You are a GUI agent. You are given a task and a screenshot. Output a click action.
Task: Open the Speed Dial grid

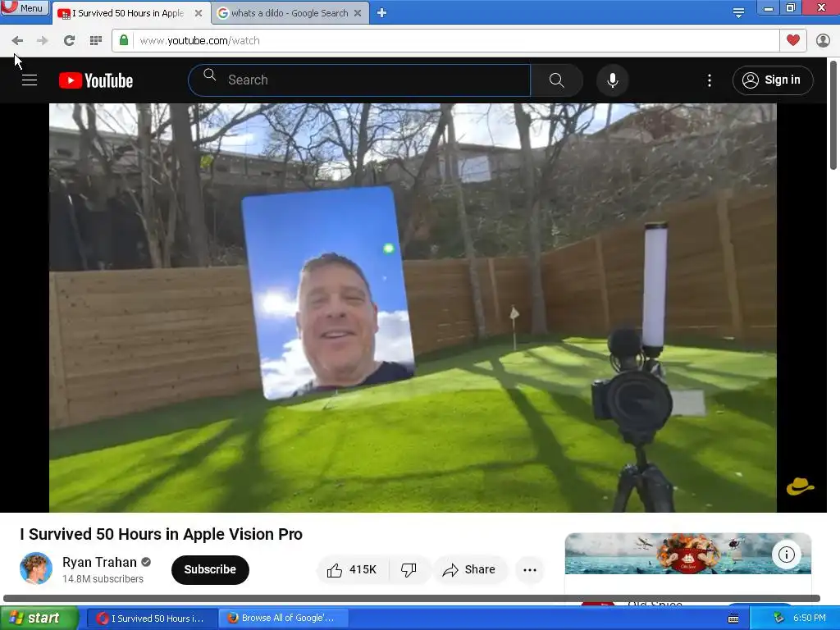[95, 41]
